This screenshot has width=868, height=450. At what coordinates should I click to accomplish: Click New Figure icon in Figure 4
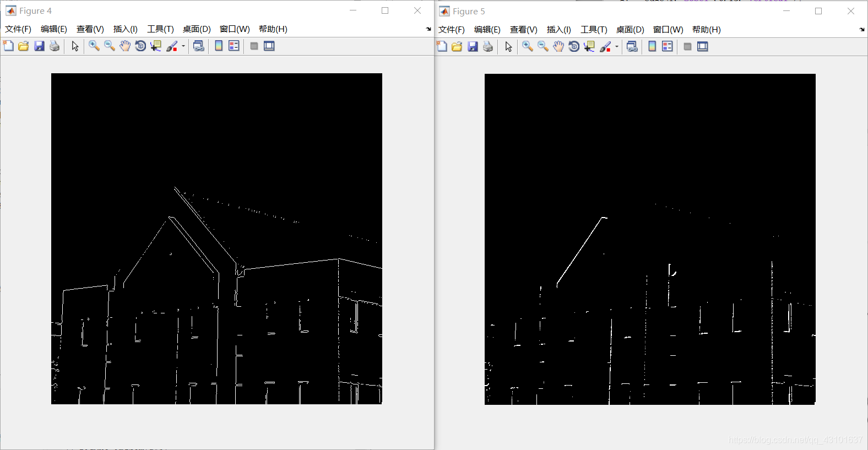coord(8,46)
